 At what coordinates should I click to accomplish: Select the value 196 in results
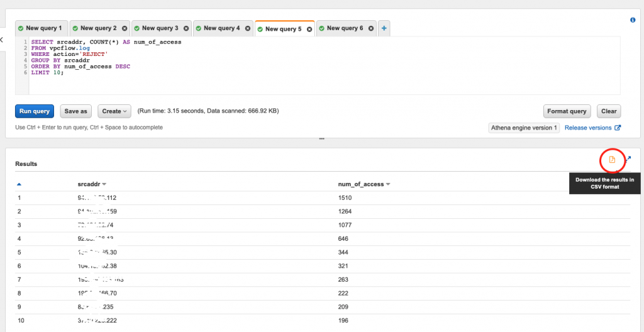click(x=343, y=321)
